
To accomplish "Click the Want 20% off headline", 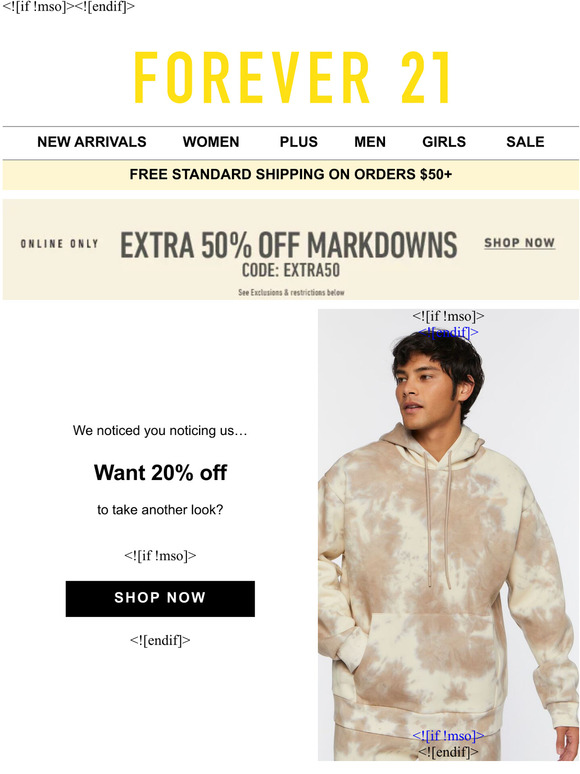I will [x=160, y=473].
